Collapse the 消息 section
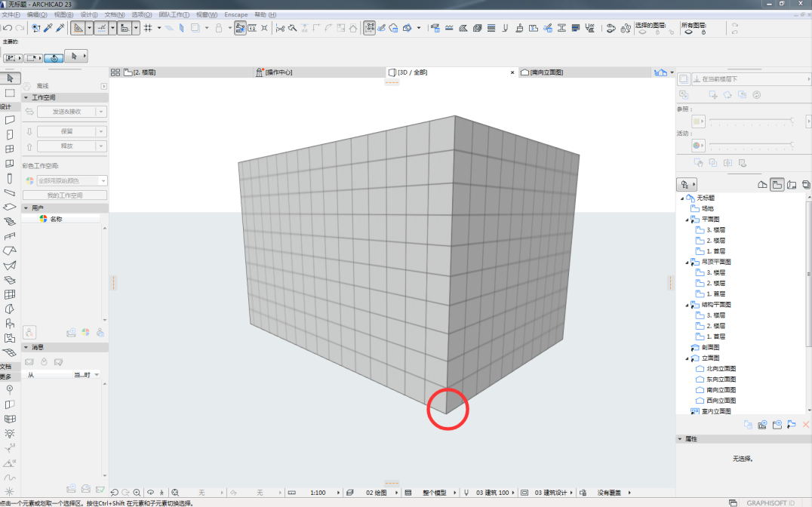The width and height of the screenshot is (812, 507). tap(26, 347)
